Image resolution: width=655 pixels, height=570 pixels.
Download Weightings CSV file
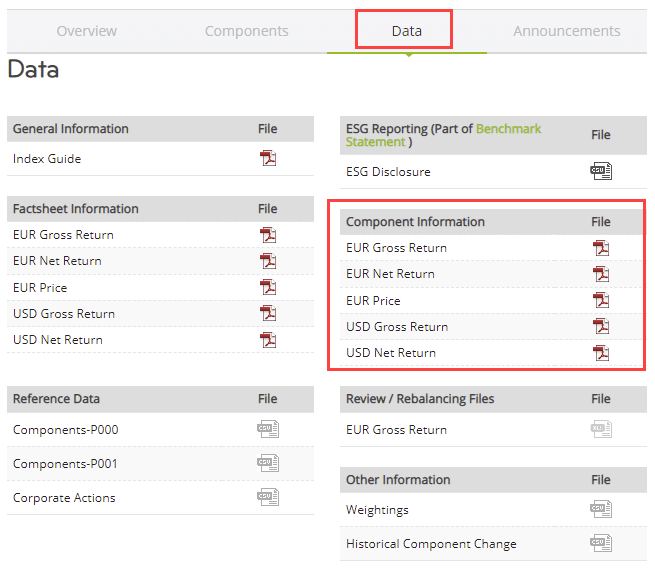click(600, 510)
